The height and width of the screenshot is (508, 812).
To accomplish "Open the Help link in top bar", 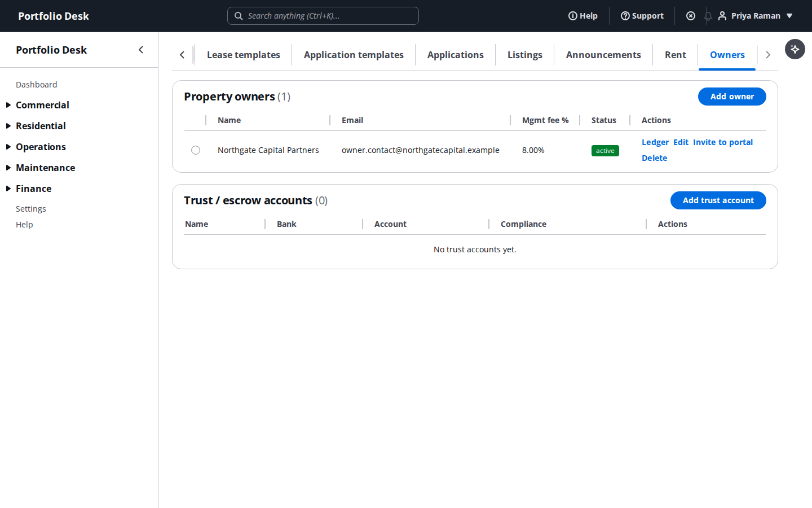I will coord(583,16).
